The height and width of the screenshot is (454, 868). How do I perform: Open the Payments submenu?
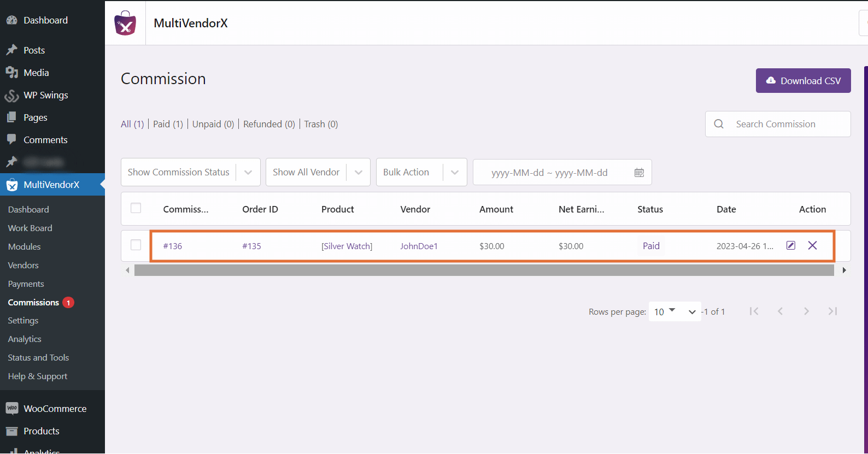click(x=26, y=284)
